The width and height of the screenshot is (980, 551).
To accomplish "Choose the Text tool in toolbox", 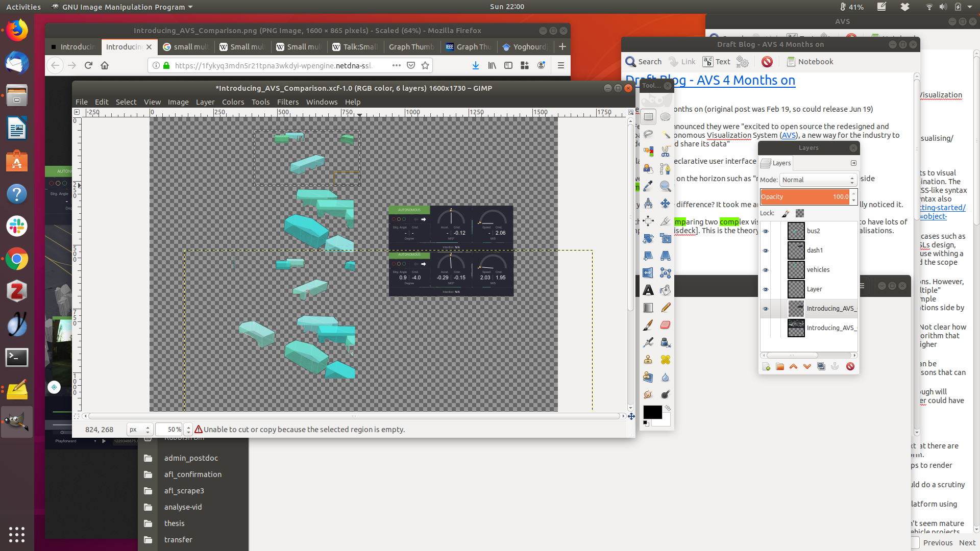I will pyautogui.click(x=648, y=290).
